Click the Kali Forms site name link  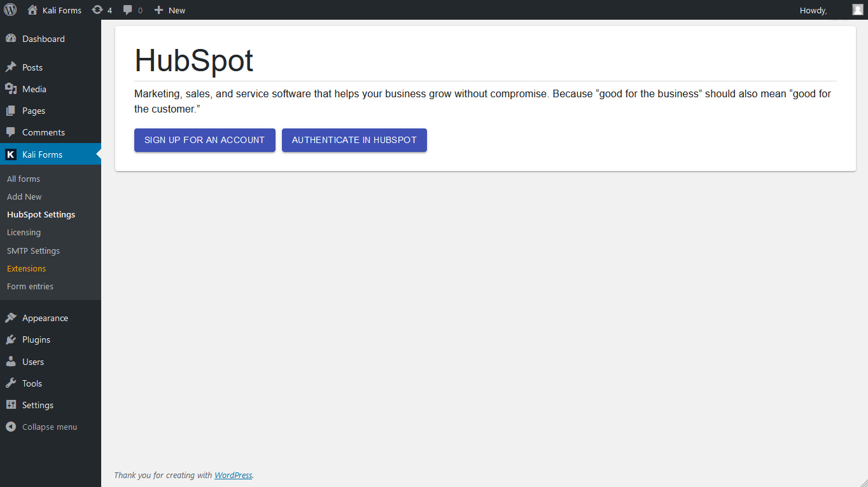pos(62,10)
